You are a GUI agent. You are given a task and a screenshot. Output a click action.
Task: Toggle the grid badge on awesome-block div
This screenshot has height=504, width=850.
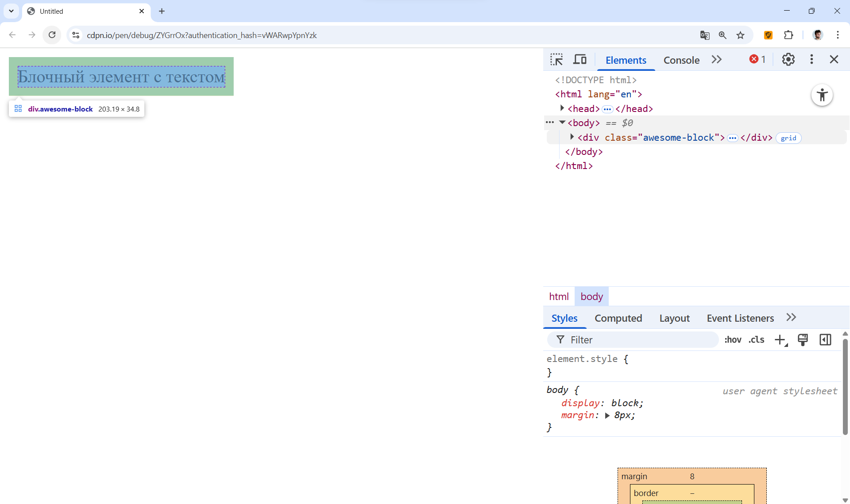click(x=788, y=138)
